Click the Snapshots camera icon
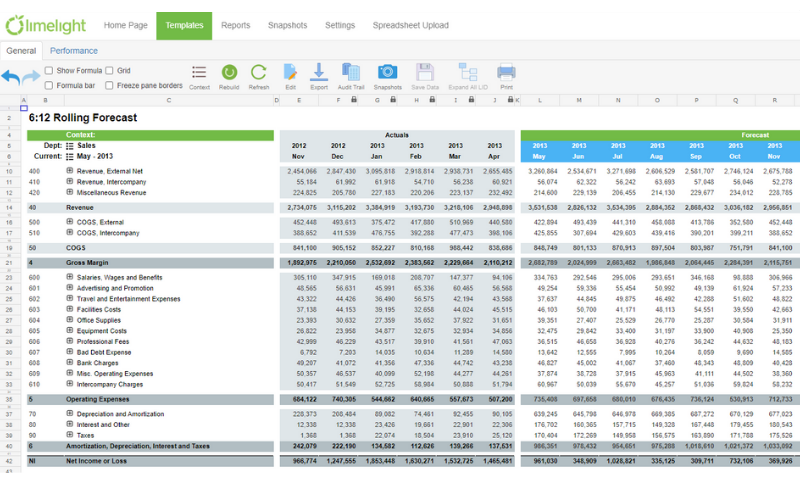The width and height of the screenshot is (800, 481). coord(387,72)
